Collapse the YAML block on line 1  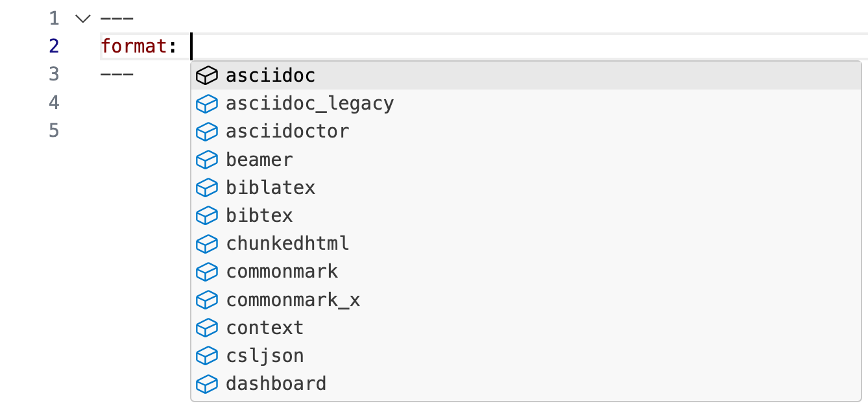tap(82, 18)
